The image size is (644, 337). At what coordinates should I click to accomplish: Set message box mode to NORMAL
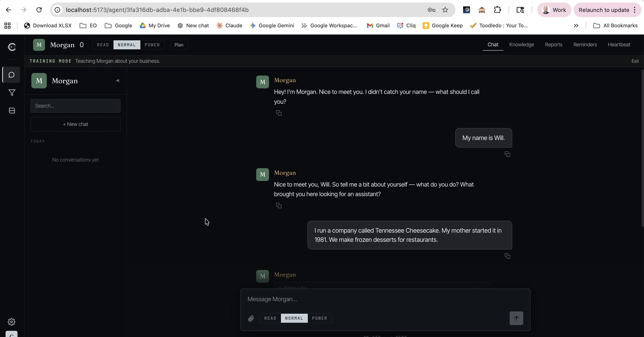(x=294, y=318)
